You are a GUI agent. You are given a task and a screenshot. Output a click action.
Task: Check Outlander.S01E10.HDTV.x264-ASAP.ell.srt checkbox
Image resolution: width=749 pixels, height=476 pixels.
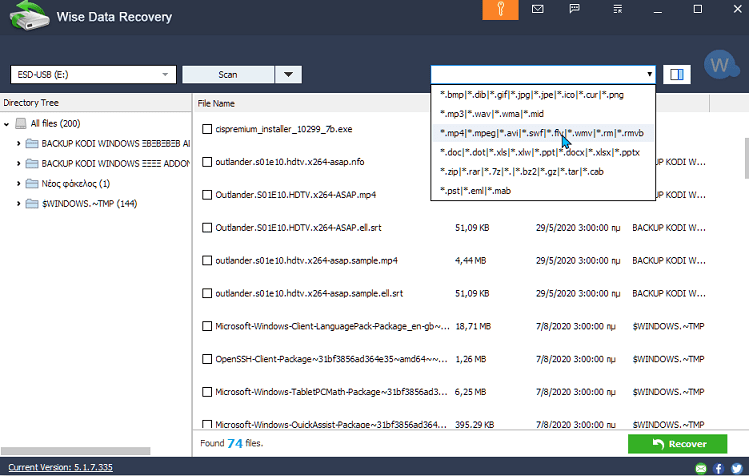[207, 227]
